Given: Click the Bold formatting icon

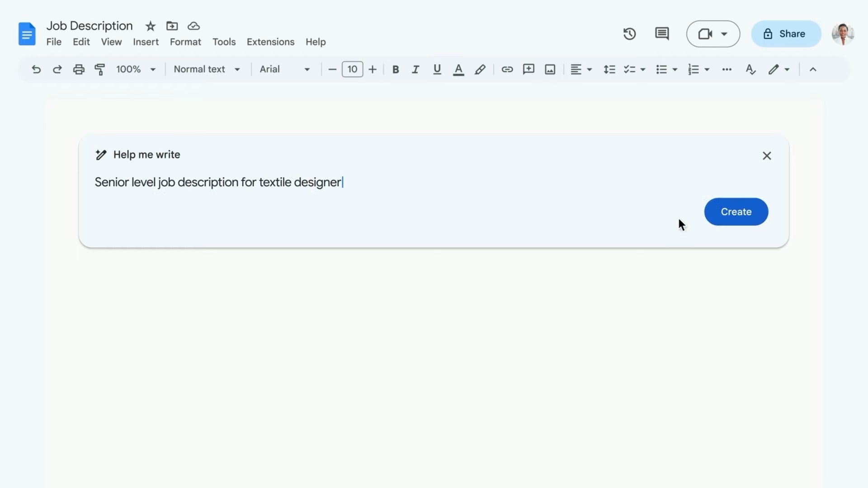Looking at the screenshot, I should pos(394,69).
